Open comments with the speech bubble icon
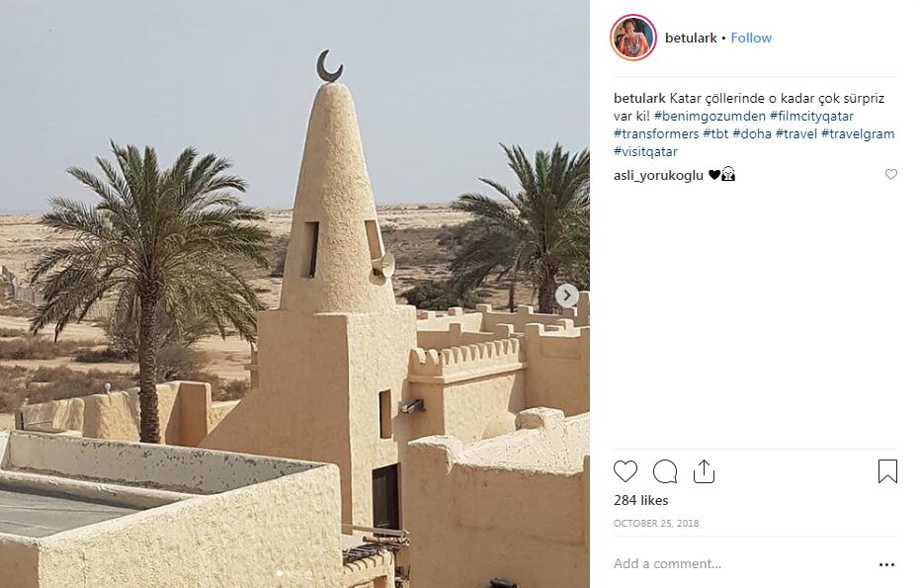This screenshot has width=920, height=588. tap(665, 471)
